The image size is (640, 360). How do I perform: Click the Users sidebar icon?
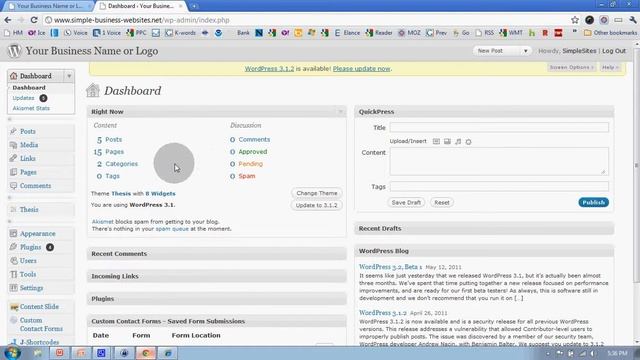pyautogui.click(x=13, y=260)
